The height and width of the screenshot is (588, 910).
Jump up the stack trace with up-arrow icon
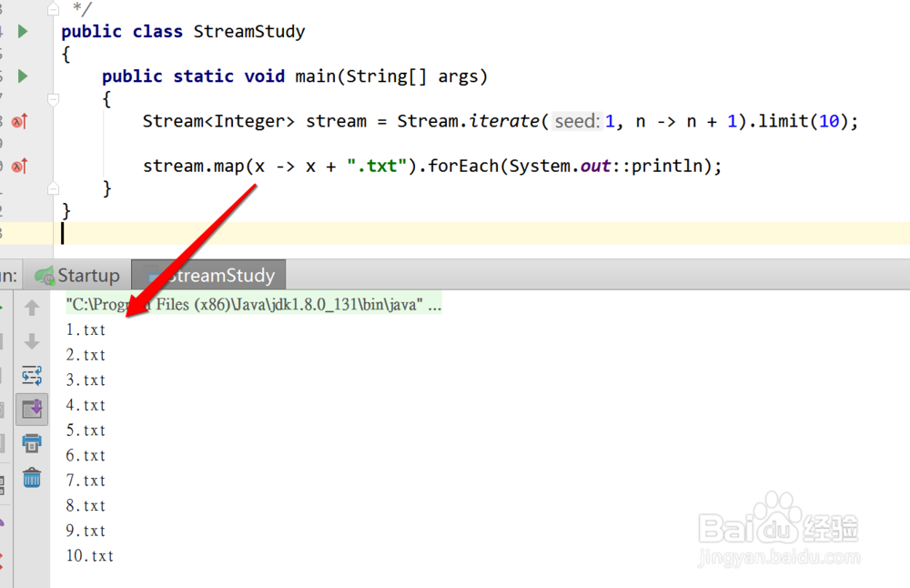pyautogui.click(x=32, y=309)
